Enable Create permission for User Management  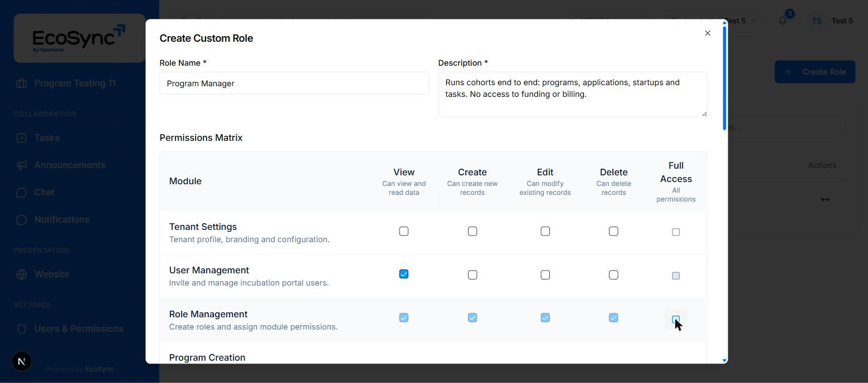[x=472, y=275]
